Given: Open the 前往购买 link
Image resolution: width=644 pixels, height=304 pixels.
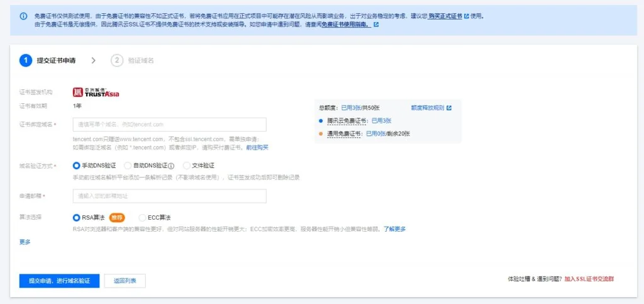Looking at the screenshot, I should (x=257, y=147).
